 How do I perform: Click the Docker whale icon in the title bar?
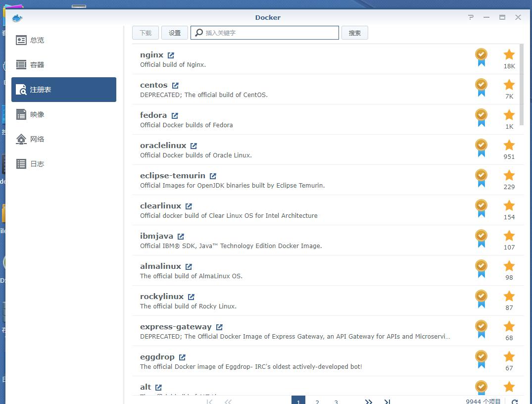(x=17, y=18)
